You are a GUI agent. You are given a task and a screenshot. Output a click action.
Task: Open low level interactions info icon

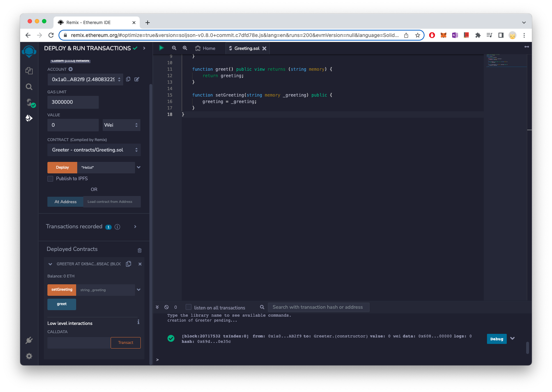tap(138, 322)
